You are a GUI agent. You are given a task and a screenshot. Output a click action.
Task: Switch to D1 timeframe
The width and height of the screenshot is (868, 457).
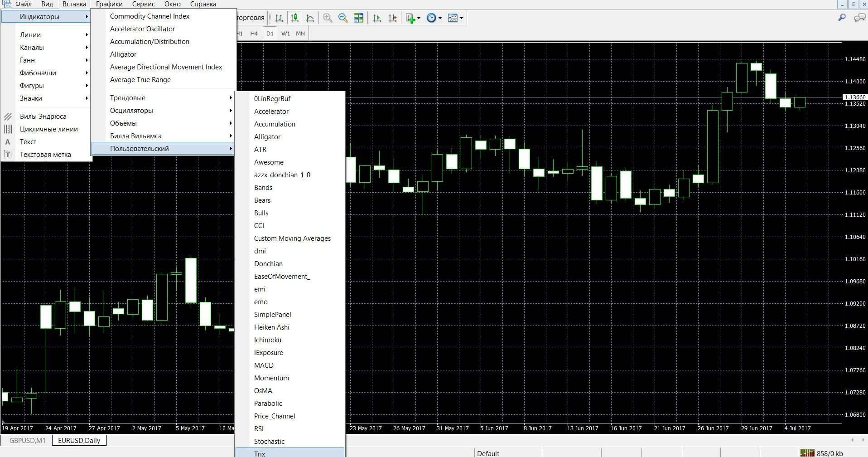click(x=270, y=34)
